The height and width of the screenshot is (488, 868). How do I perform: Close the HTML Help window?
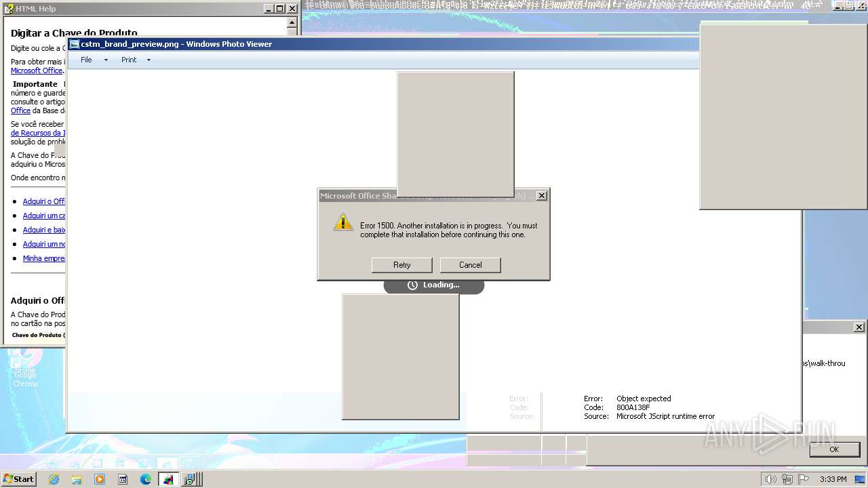click(x=292, y=9)
